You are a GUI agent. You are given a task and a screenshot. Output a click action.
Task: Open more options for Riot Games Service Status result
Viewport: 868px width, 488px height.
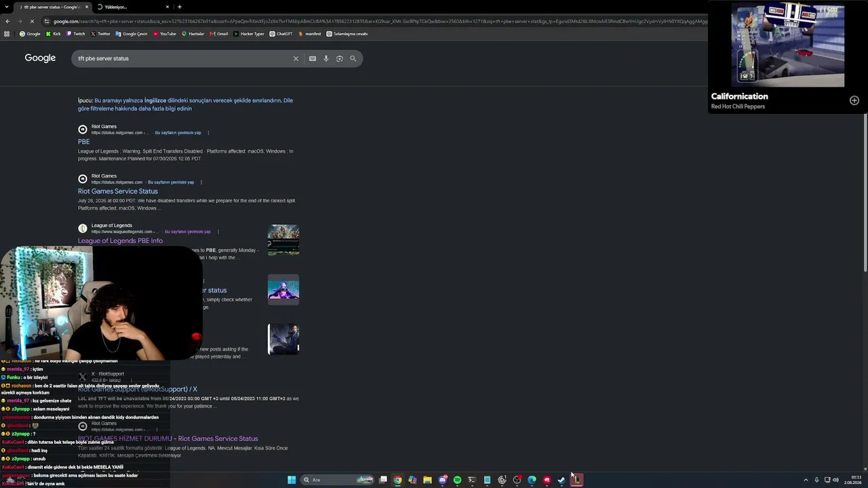point(201,182)
